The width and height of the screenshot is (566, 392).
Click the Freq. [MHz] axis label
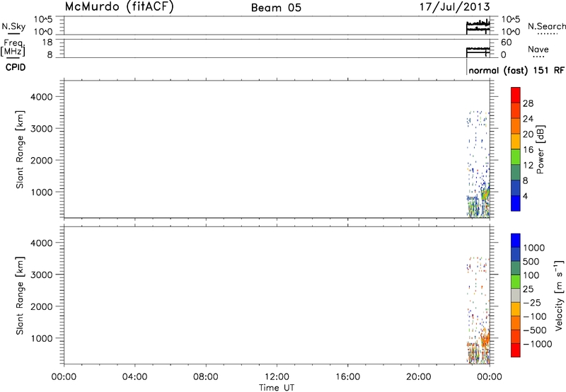13,48
